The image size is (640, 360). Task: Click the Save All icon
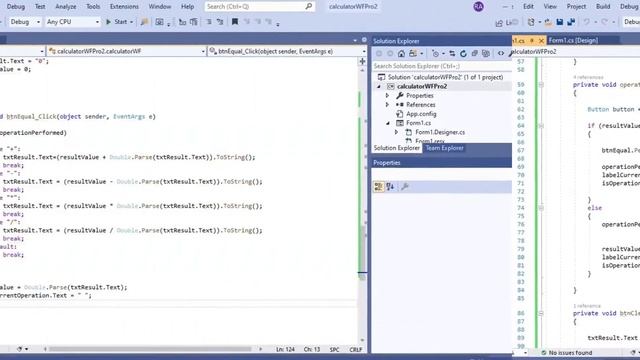571,22
